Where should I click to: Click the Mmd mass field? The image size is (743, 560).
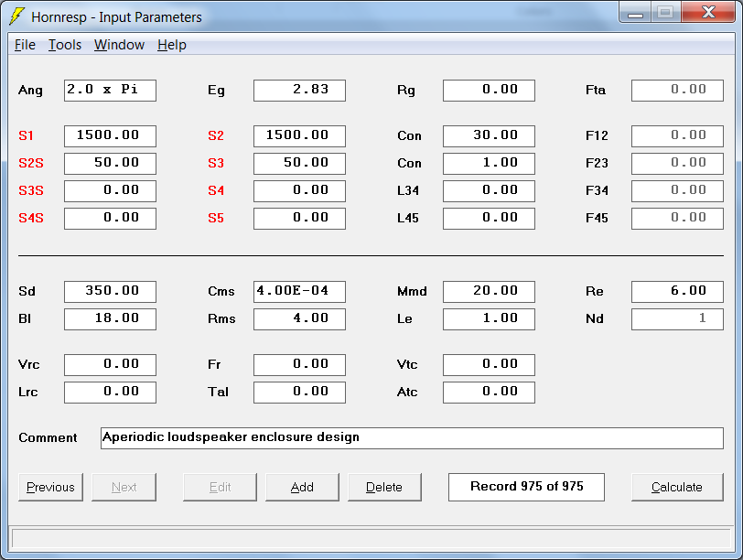pos(489,291)
